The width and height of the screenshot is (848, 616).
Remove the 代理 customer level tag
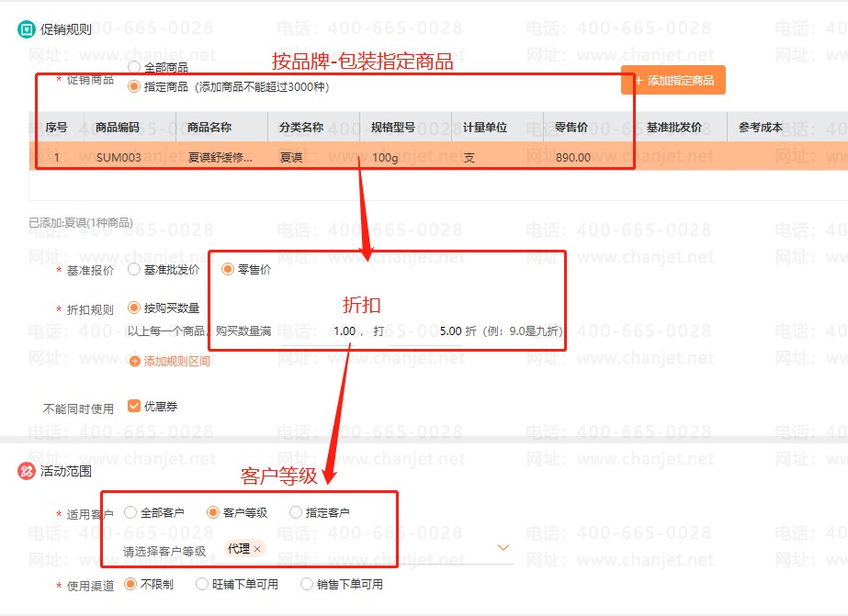(257, 549)
